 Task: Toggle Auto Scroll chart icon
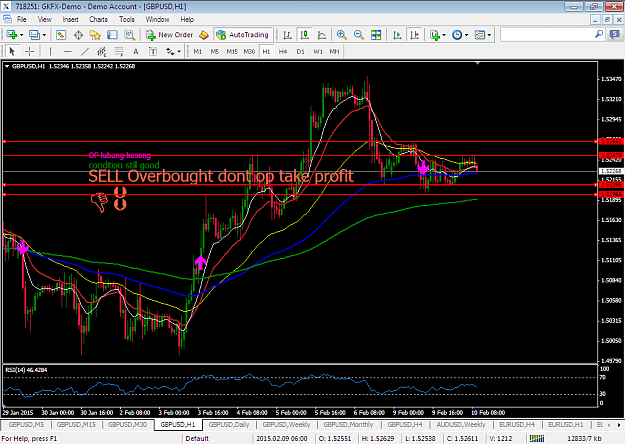coord(397,35)
